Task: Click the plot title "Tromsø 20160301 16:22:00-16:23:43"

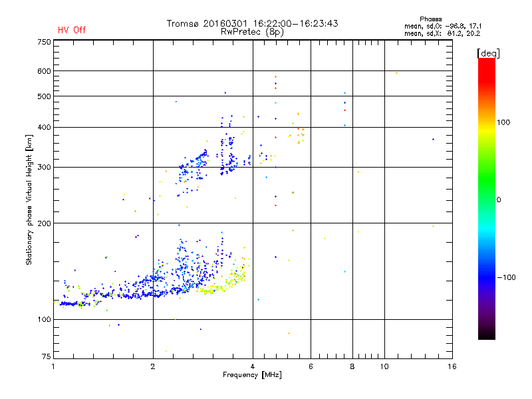Action: point(252,23)
